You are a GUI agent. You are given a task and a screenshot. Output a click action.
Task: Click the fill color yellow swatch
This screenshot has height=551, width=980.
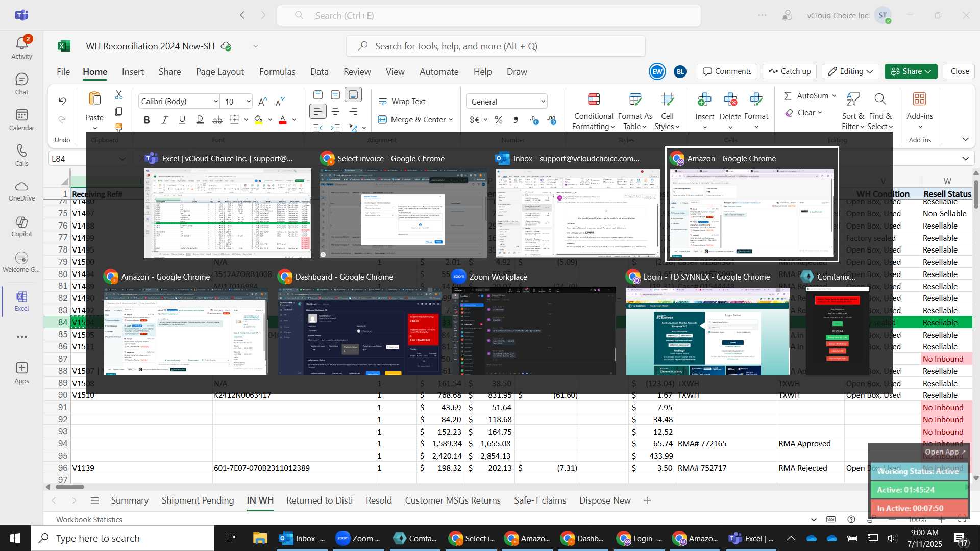coord(259,120)
